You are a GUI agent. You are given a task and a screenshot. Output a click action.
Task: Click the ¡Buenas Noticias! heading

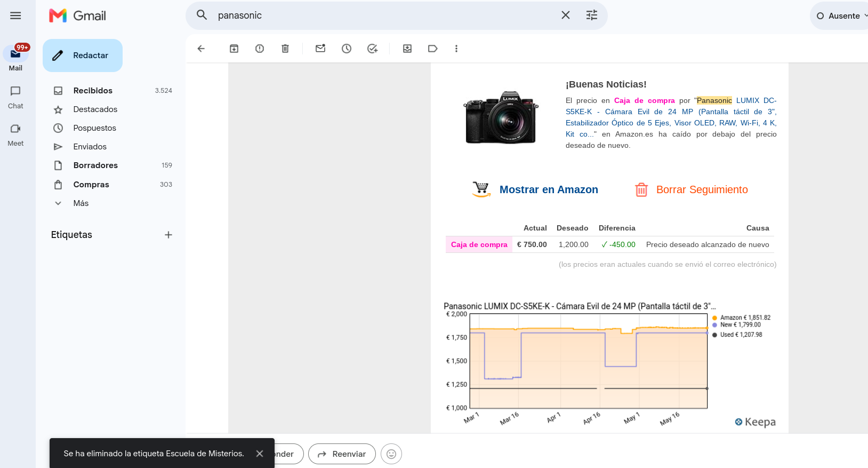(606, 84)
